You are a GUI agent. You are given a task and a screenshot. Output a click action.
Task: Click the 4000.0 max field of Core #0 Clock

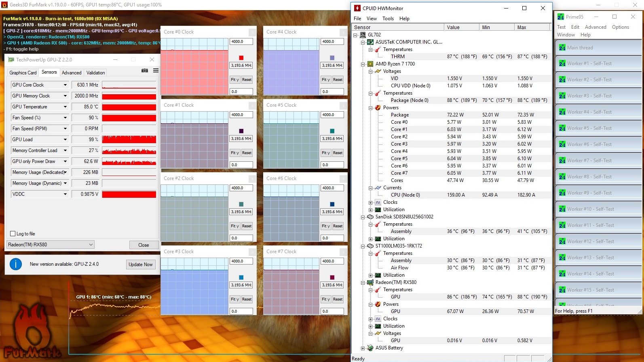pyautogui.click(x=241, y=41)
